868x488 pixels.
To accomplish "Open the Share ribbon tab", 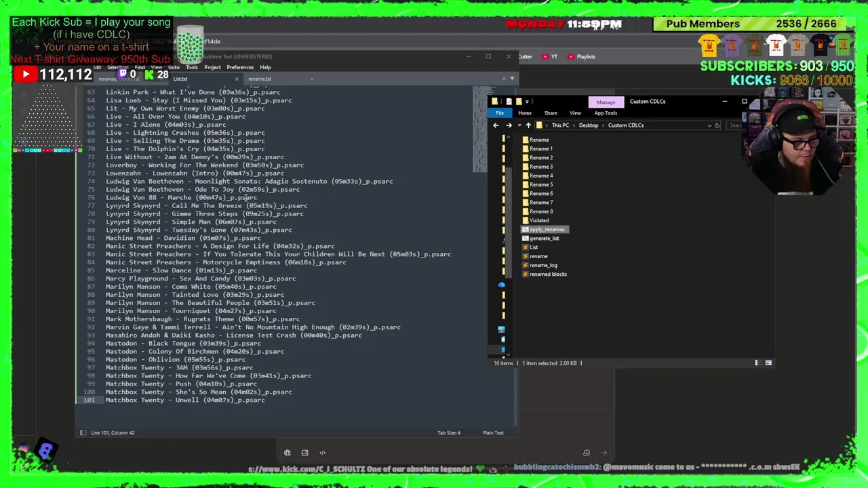I will tap(551, 113).
